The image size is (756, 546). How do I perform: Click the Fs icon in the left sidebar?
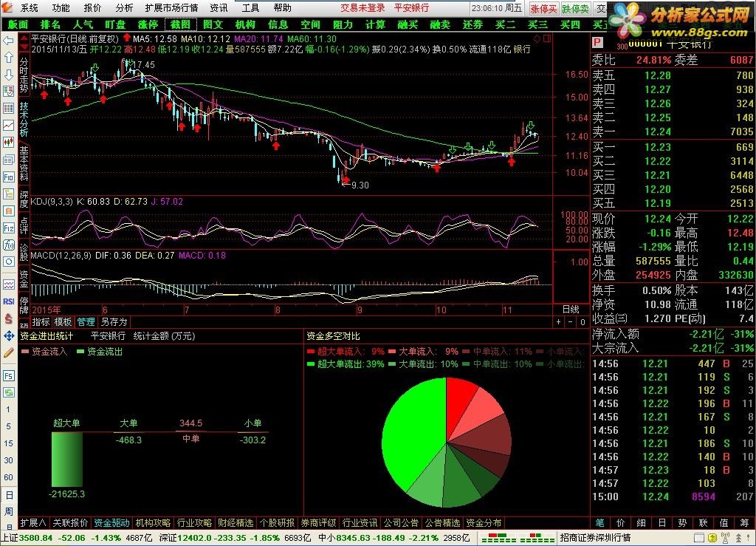[x=8, y=376]
